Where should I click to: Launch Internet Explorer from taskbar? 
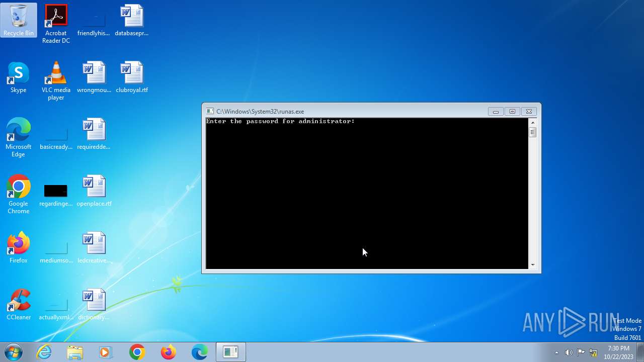pyautogui.click(x=44, y=352)
